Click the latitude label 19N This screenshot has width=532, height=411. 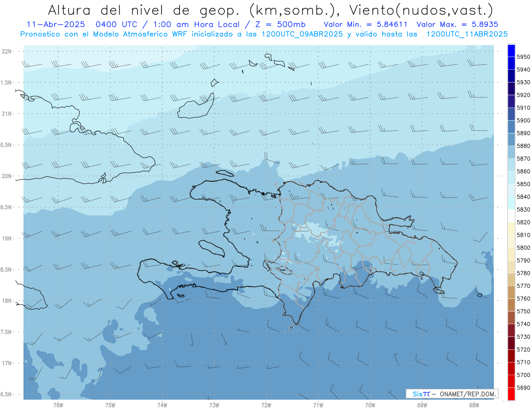point(7,239)
